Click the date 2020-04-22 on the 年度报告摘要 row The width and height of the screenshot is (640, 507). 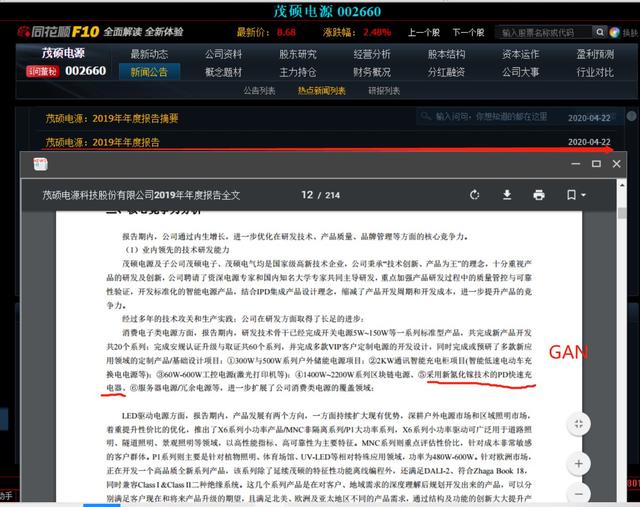(589, 118)
